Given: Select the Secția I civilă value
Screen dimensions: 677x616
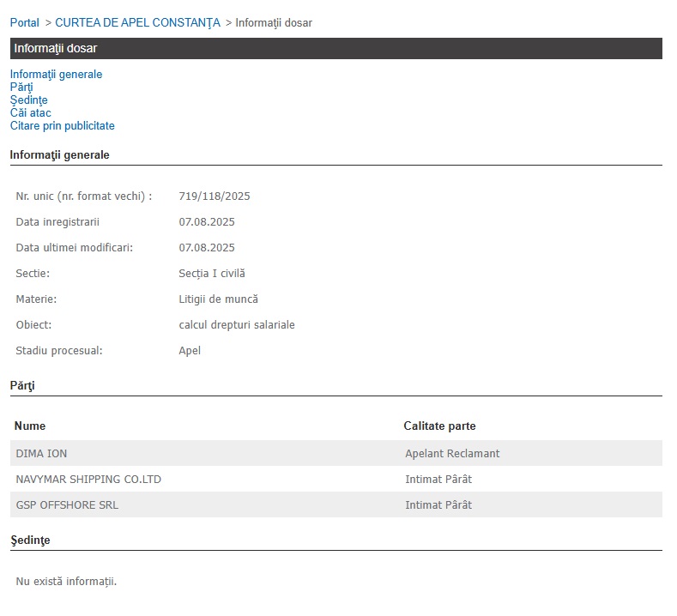Looking at the screenshot, I should [x=212, y=273].
